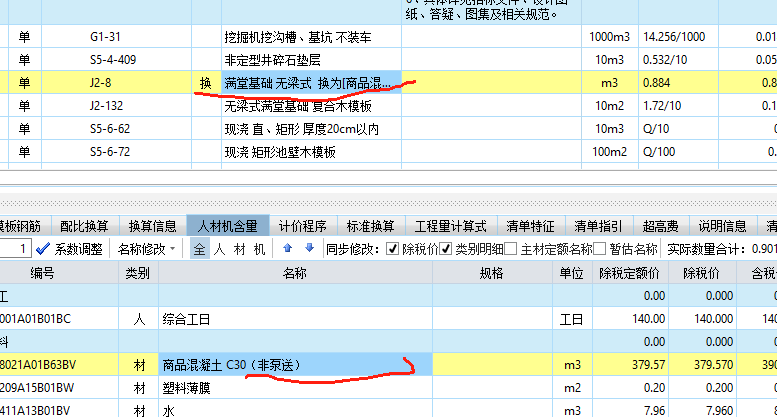The width and height of the screenshot is (777, 417).
Task: Select quota code S5-4-409 cell
Action: [116, 60]
